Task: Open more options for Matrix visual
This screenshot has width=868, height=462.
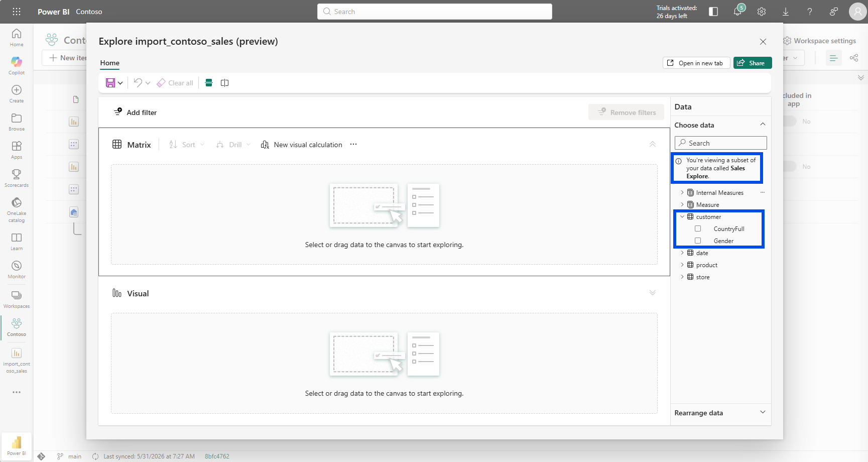Action: (x=353, y=145)
